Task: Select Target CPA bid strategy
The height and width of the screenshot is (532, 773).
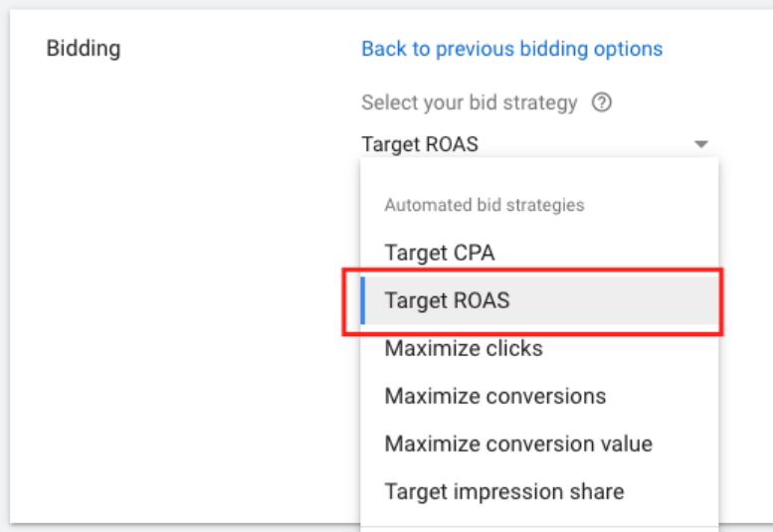Action: (x=439, y=253)
